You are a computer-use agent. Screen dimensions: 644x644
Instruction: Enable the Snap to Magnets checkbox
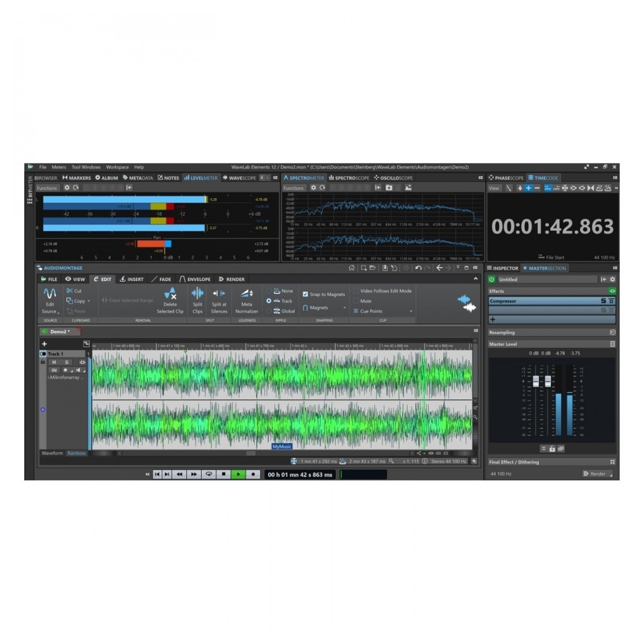306,293
